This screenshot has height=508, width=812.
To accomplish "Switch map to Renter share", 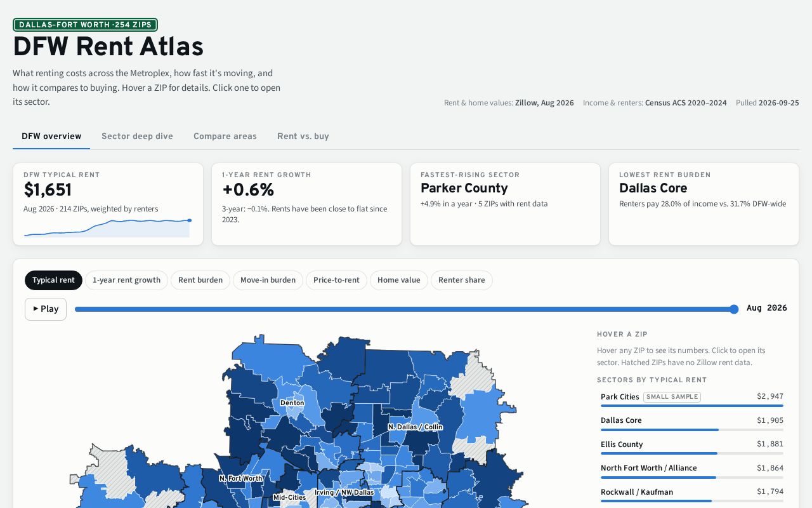I will click(462, 280).
